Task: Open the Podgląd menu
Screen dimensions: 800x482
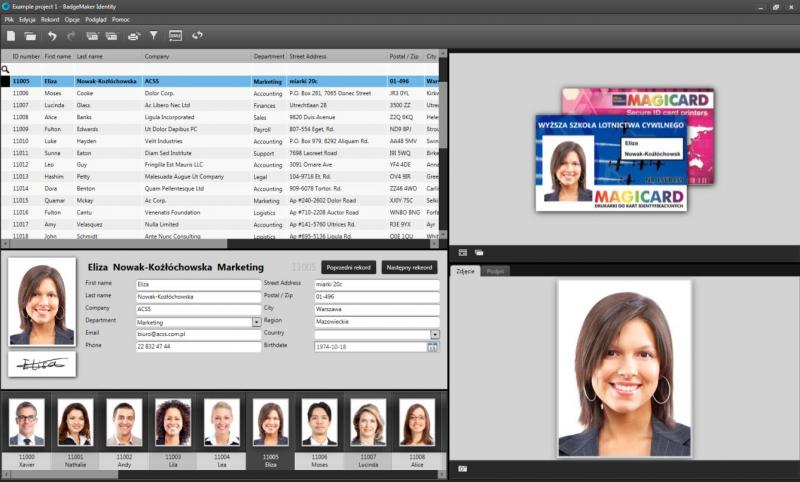Action: click(96, 19)
